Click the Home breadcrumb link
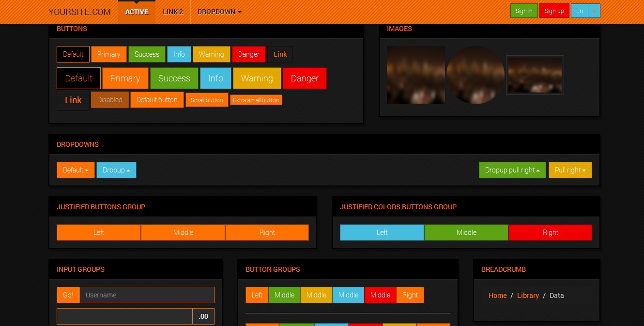Image resolution: width=644 pixels, height=326 pixels. (497, 295)
